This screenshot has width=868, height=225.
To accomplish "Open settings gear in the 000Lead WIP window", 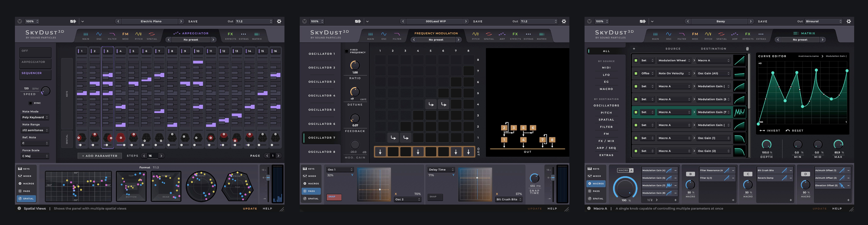I will pos(564,21).
